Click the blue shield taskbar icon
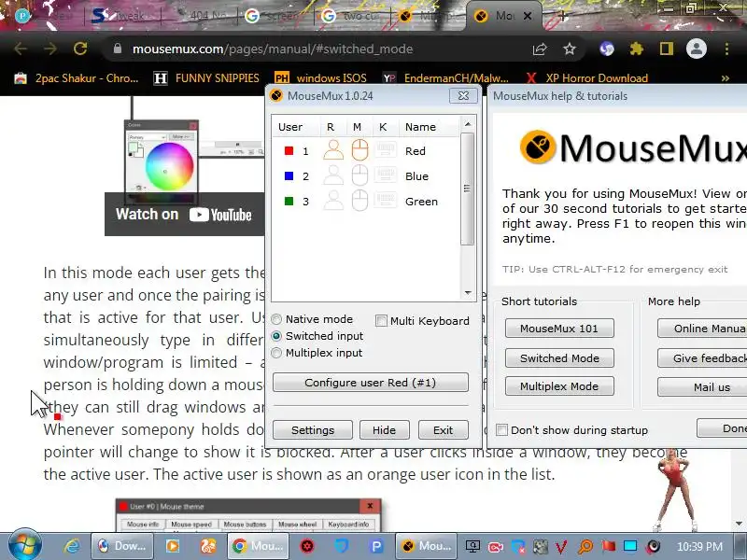 (341, 546)
